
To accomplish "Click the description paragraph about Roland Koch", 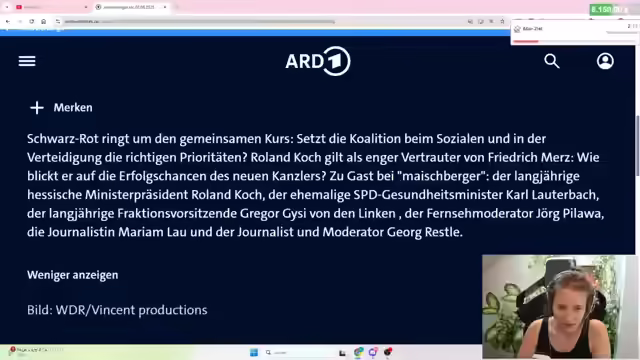I will pyautogui.click(x=315, y=185).
